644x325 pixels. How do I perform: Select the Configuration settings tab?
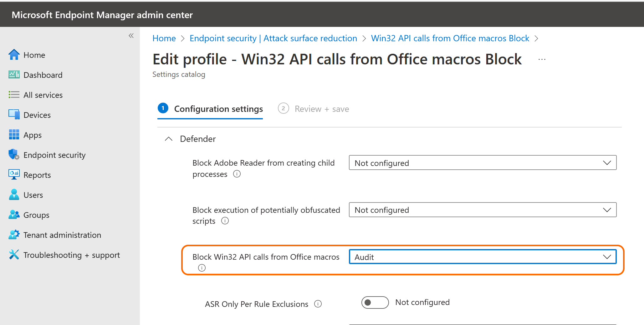pyautogui.click(x=210, y=109)
